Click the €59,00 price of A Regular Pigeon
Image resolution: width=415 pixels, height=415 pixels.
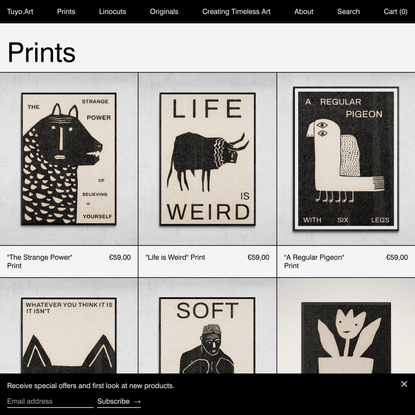tap(397, 257)
